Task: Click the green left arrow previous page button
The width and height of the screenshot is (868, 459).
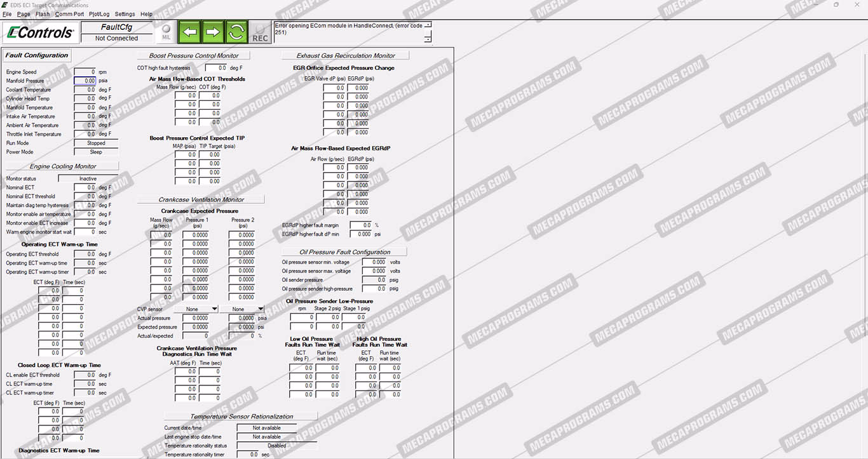Action: point(189,32)
